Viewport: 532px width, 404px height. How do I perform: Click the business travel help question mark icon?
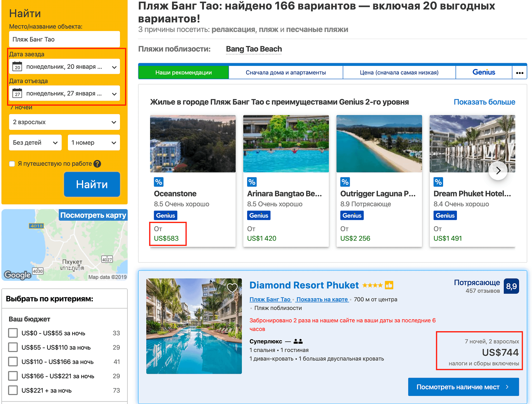coord(97,164)
